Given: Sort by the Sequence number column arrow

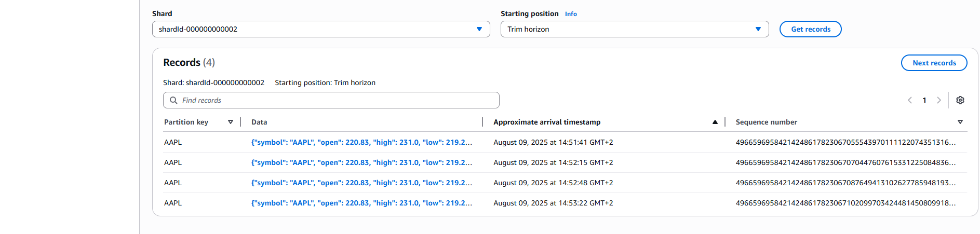Looking at the screenshot, I should click(x=960, y=122).
